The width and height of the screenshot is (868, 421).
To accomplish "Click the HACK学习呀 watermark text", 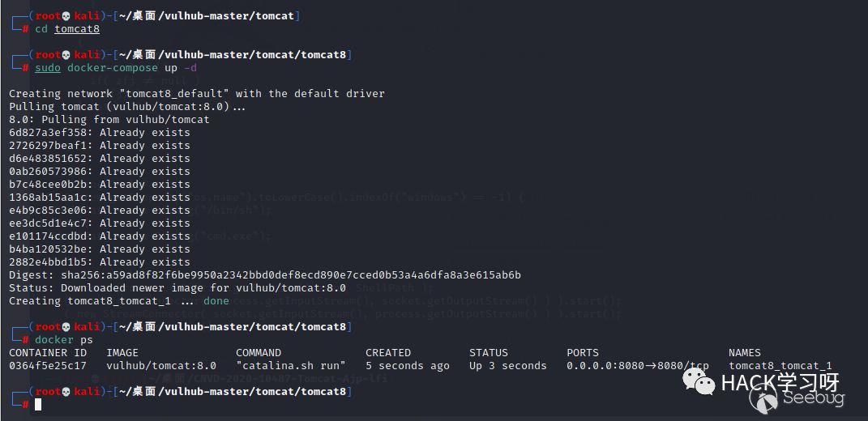I will pyautogui.click(x=780, y=383).
